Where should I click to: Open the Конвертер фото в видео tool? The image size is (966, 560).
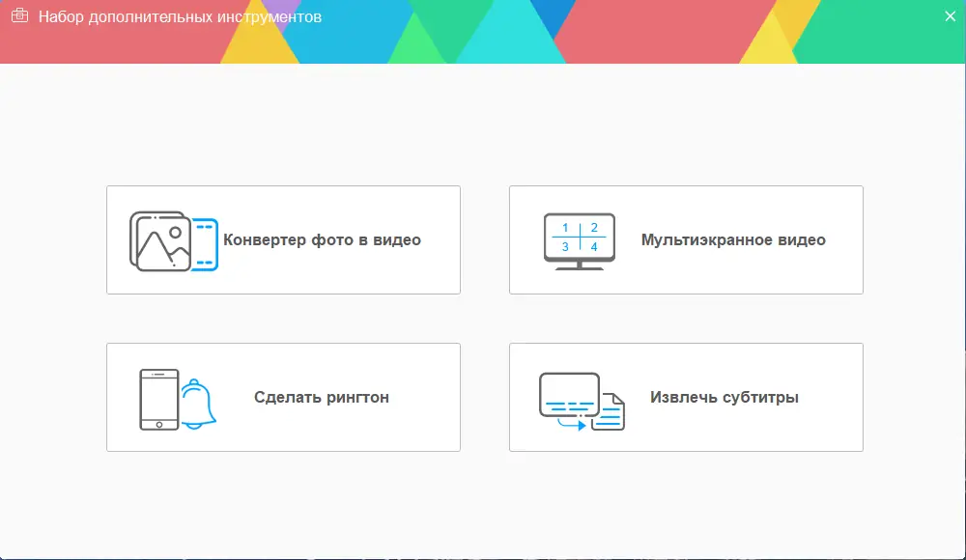283,239
